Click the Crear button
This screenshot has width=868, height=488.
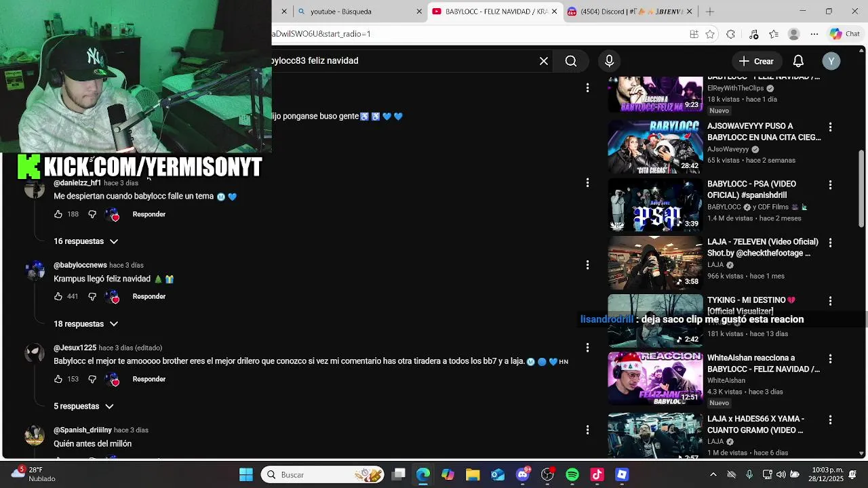click(x=757, y=61)
